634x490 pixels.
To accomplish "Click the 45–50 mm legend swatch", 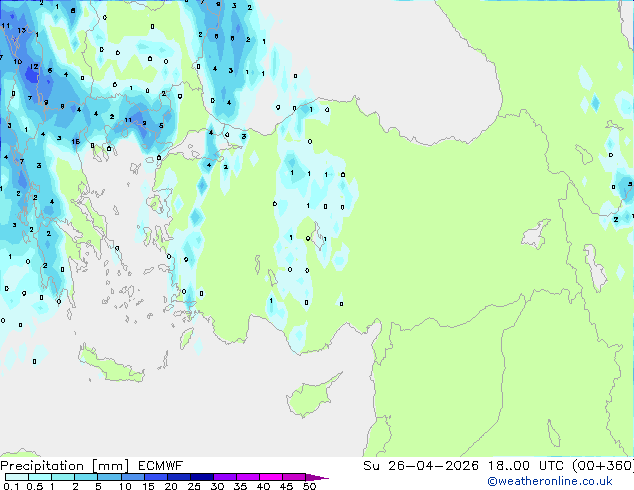I will click(x=294, y=477).
